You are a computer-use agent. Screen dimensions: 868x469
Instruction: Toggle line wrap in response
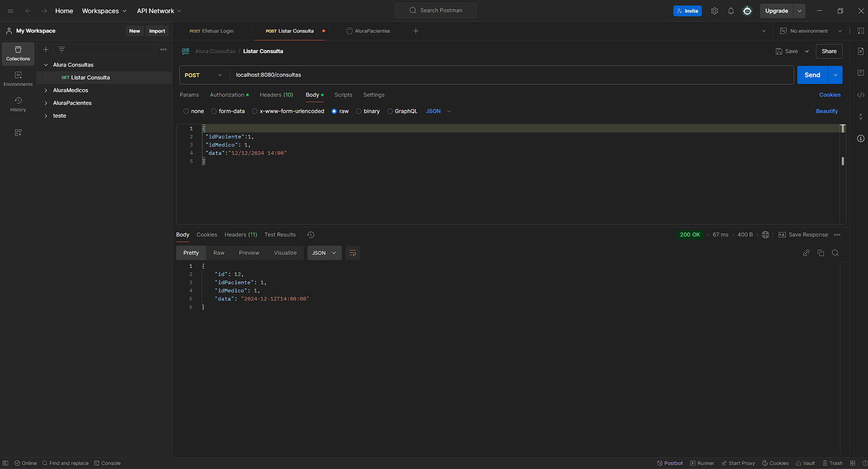[x=353, y=253]
